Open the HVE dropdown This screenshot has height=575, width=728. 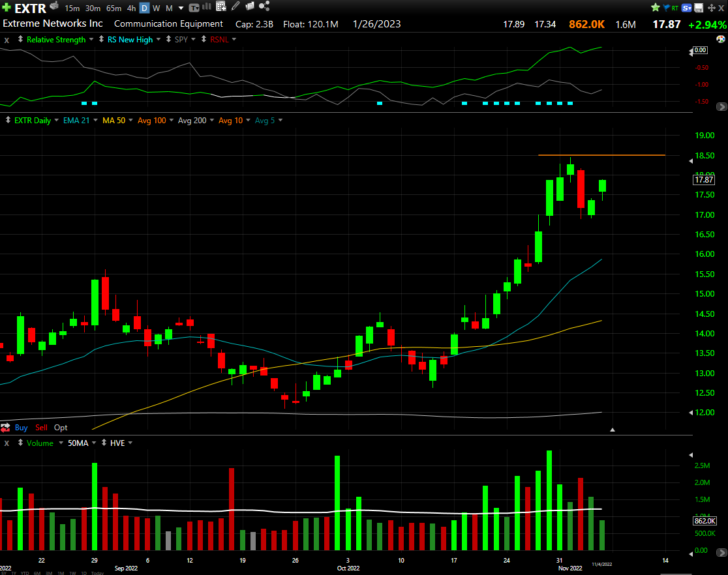click(x=130, y=443)
